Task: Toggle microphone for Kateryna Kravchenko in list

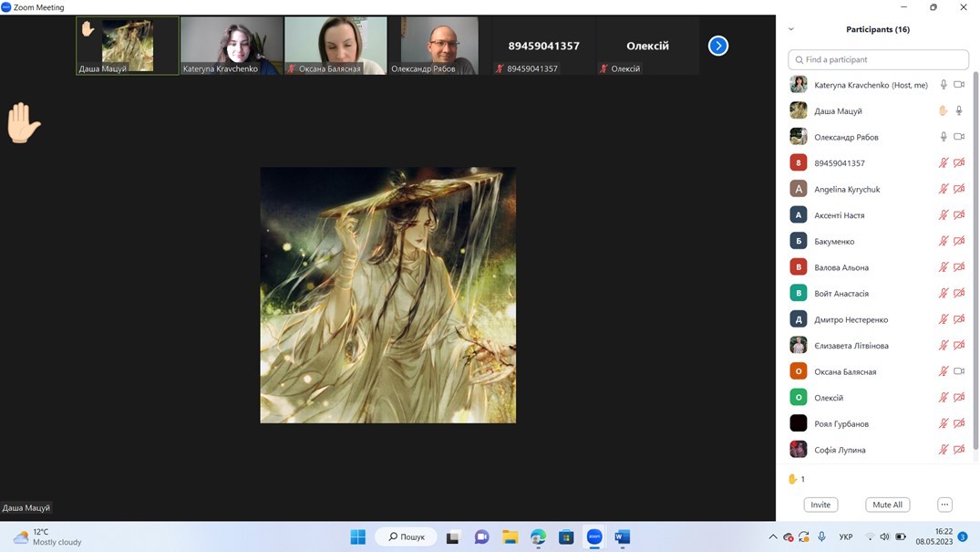Action: tap(944, 85)
